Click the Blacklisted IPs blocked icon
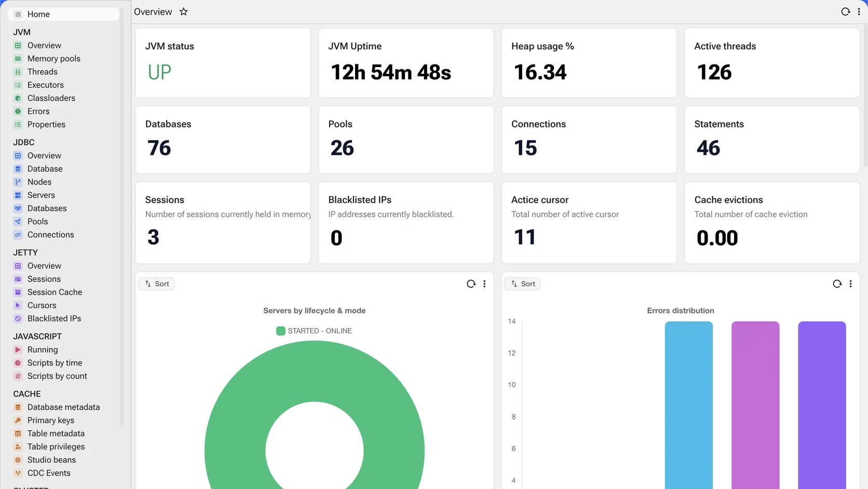 pyautogui.click(x=18, y=319)
